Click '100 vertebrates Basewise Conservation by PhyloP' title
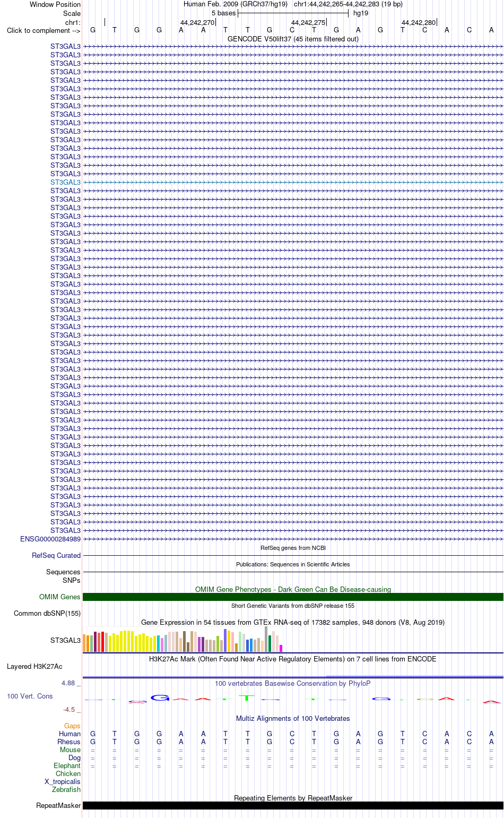The height and width of the screenshot is (818, 504). coord(293,683)
